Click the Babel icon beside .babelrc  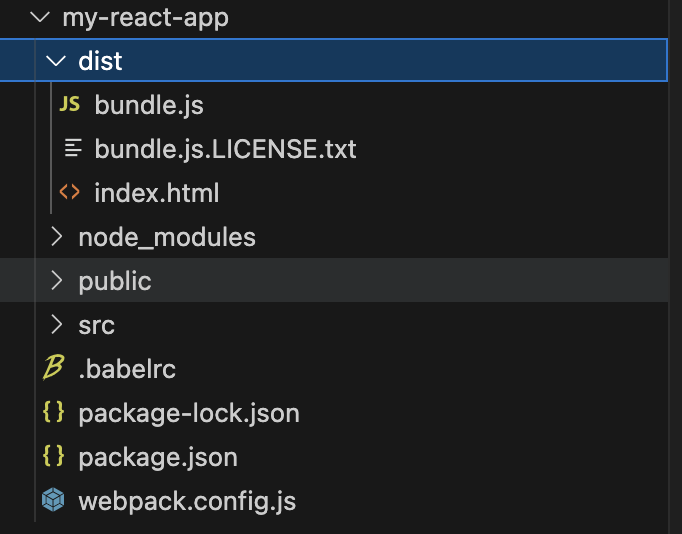(53, 369)
